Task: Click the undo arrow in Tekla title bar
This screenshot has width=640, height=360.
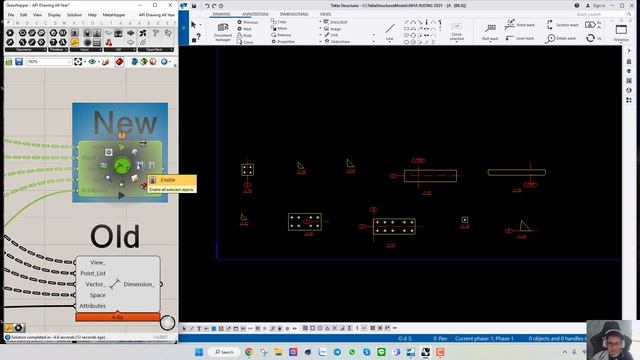Action: (x=207, y=6)
